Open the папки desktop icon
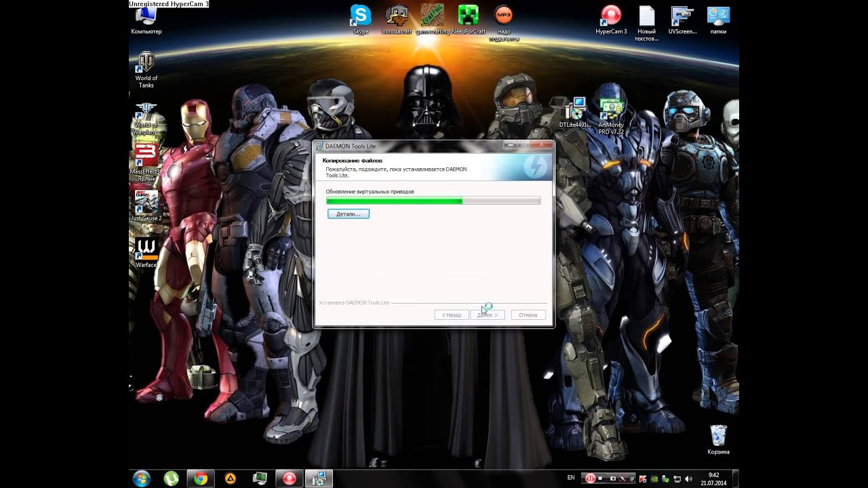The image size is (868, 488). (x=718, y=19)
